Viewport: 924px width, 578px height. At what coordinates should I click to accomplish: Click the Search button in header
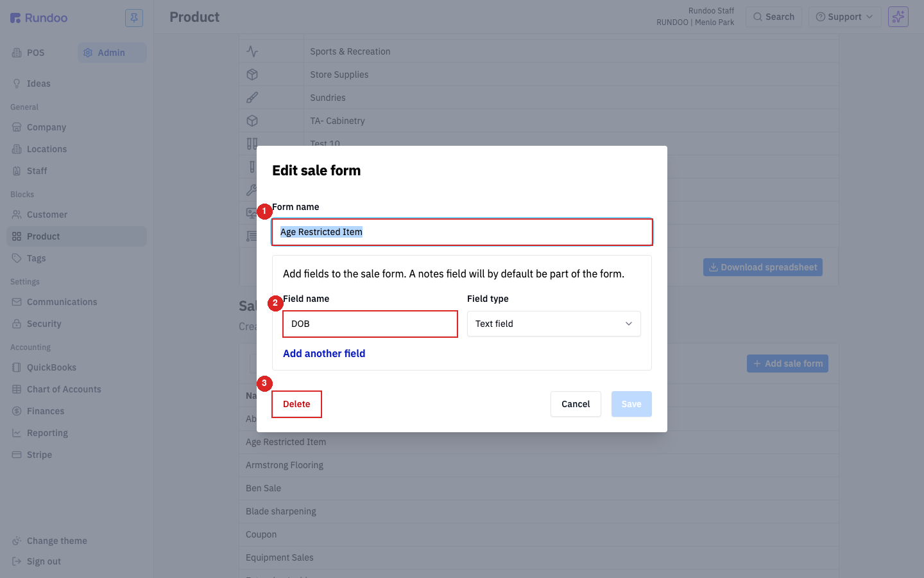click(x=774, y=17)
